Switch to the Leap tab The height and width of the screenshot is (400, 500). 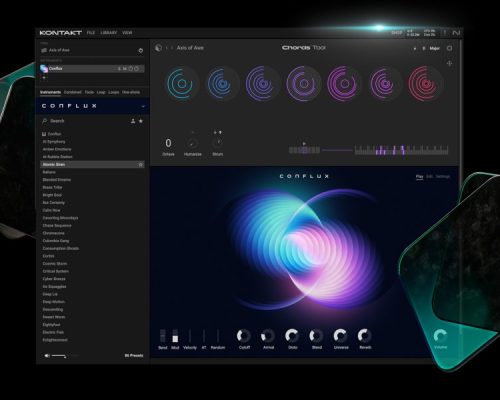(101, 92)
